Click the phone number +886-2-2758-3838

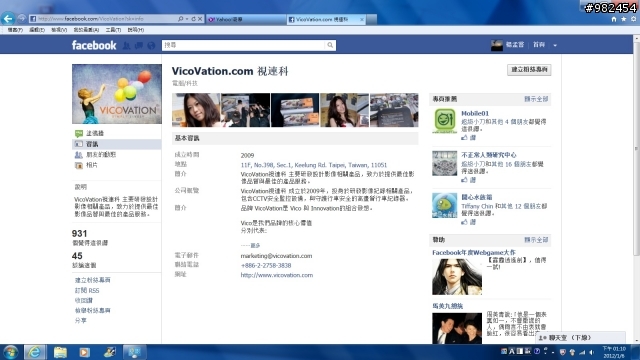click(x=266, y=265)
